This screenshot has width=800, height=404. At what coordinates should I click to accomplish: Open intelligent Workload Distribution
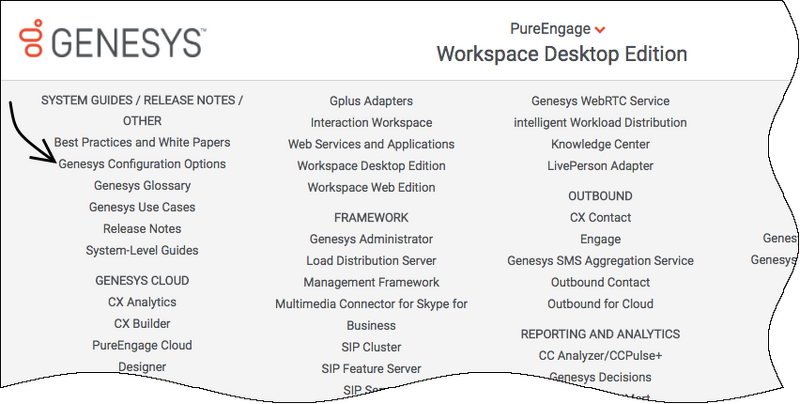(x=600, y=122)
